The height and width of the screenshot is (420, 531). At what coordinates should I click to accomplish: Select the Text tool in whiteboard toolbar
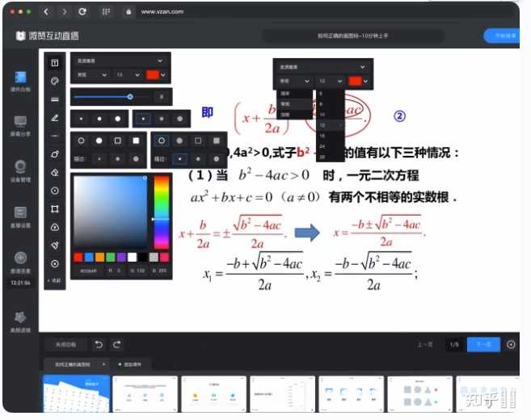pyautogui.click(x=54, y=63)
